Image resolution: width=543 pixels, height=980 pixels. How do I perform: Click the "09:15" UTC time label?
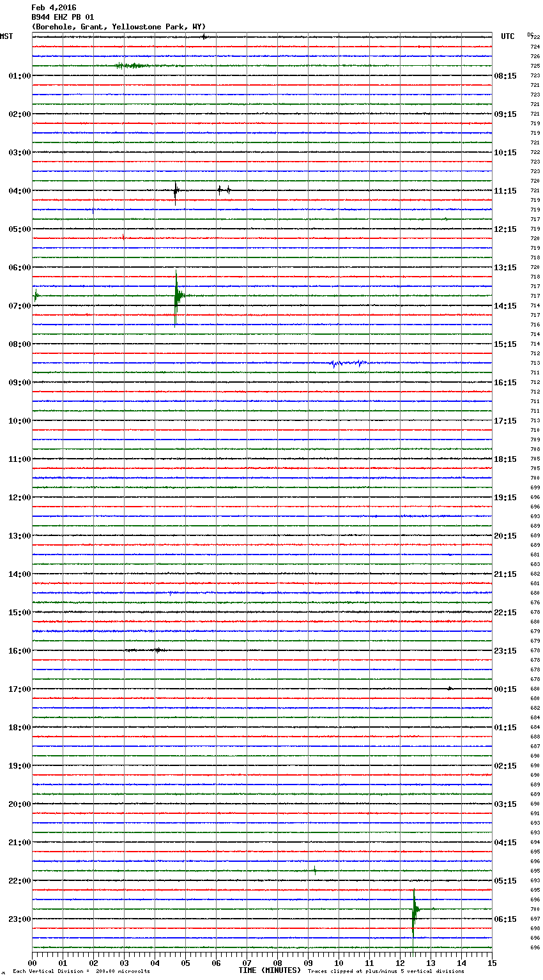pyautogui.click(x=505, y=114)
